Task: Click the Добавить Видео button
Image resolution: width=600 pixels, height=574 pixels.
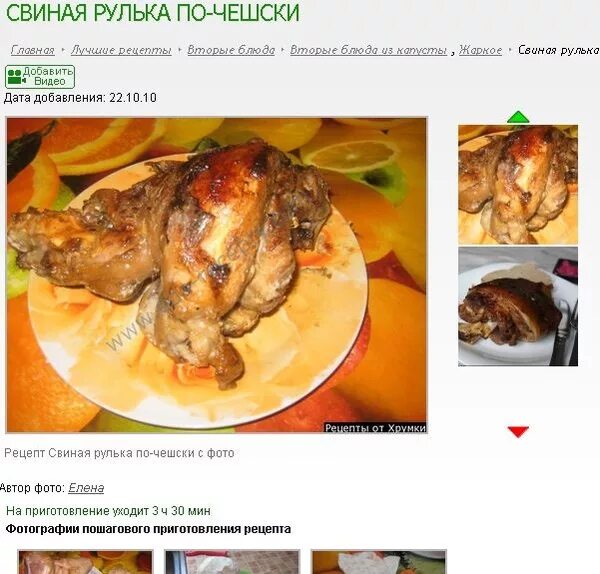Action: (40, 77)
